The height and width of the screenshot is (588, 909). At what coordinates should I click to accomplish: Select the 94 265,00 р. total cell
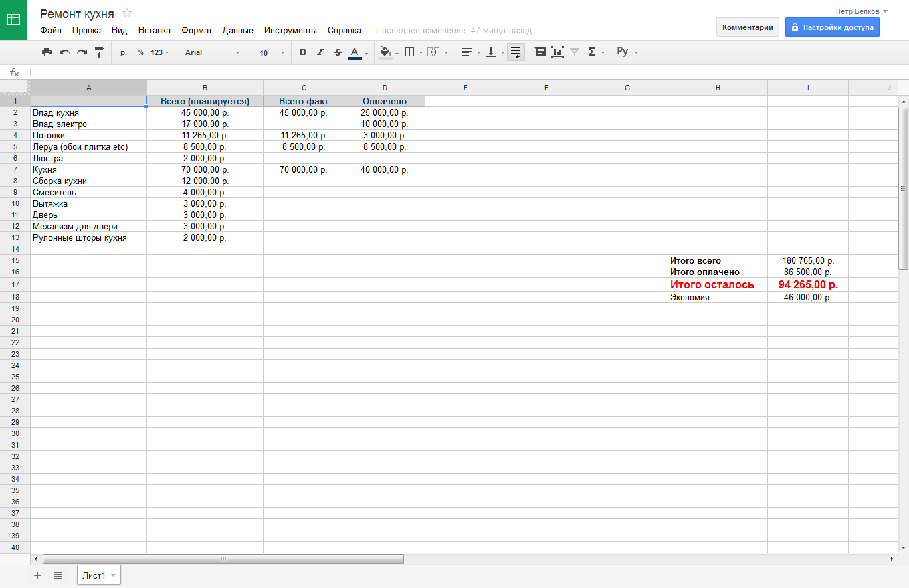coord(808,284)
